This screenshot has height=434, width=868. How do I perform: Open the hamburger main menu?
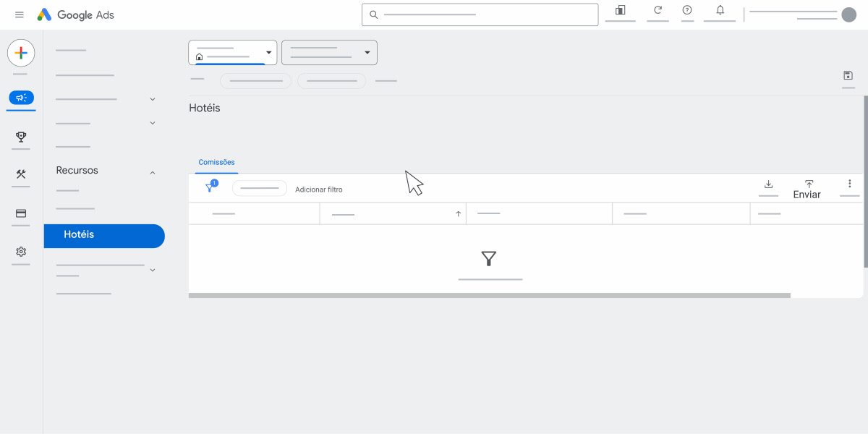coord(20,14)
